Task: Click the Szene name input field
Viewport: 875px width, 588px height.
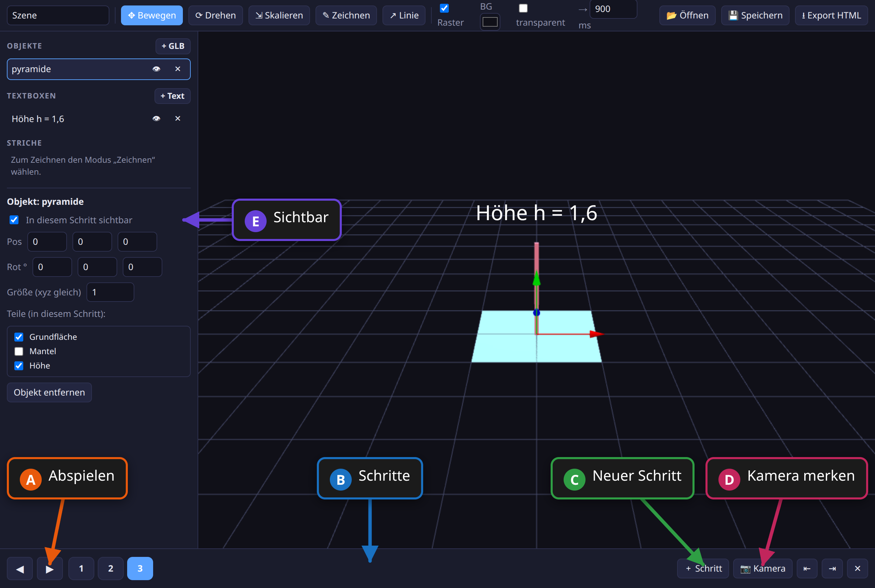Action: click(58, 15)
